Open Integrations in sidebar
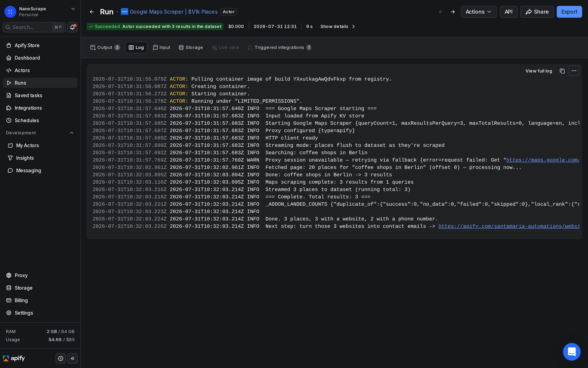The height and width of the screenshot is (368, 588). [x=40, y=108]
